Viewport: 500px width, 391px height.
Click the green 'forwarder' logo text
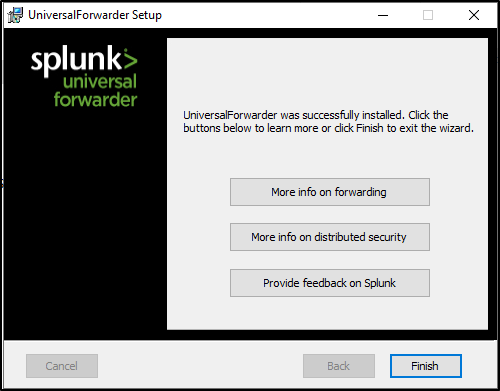pos(96,99)
